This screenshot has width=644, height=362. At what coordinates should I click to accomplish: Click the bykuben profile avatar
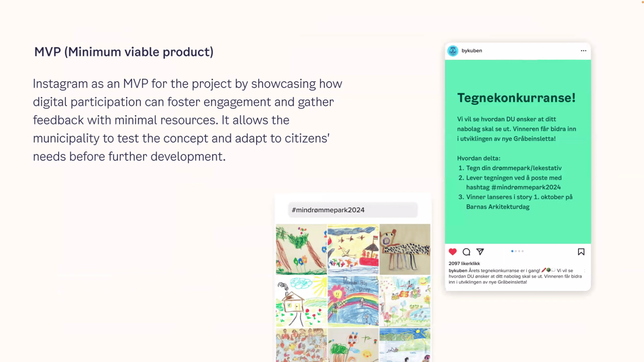coord(453,51)
